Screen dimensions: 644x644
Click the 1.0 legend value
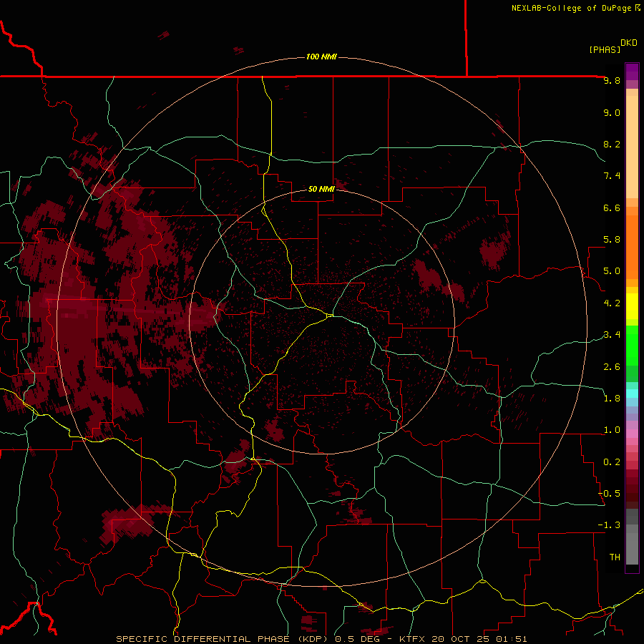612,430
